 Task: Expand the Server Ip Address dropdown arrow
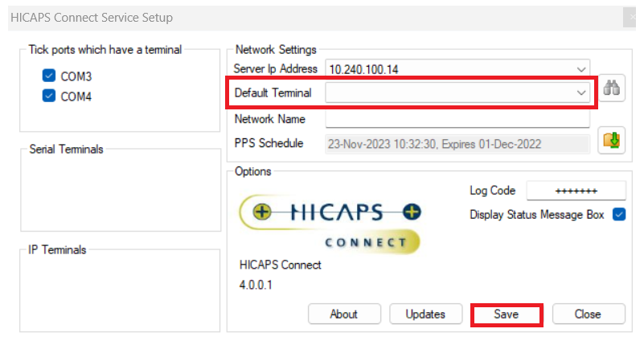tap(581, 69)
